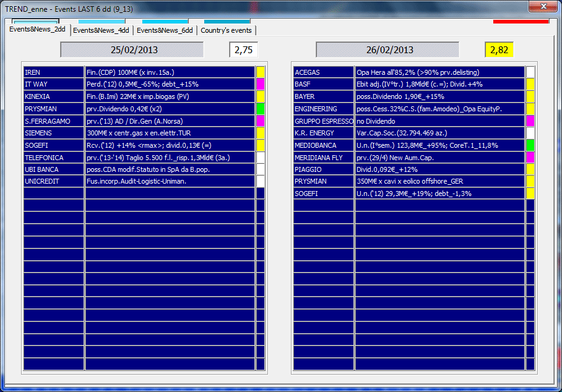Click 'Fus.incorp.Audit-Logistic-Uniman.' event text
The image size is (562, 392).
tap(136, 181)
